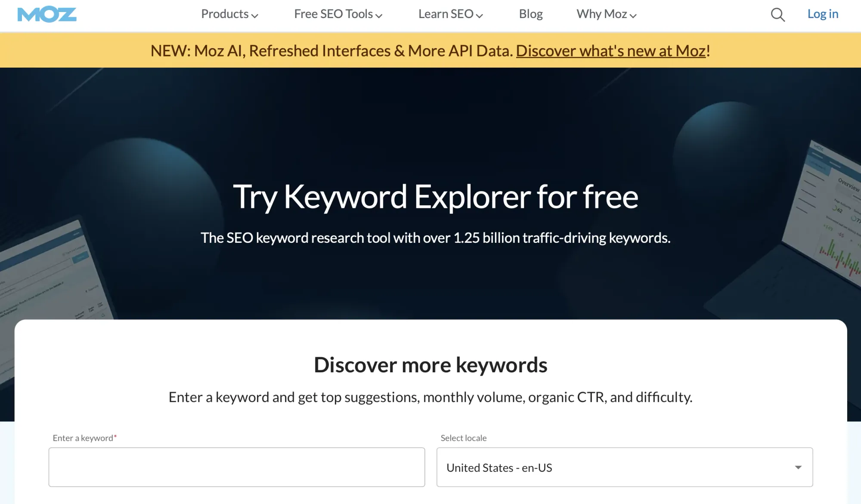Open the United States locale dropdown
The width and height of the screenshot is (861, 504).
(623, 467)
